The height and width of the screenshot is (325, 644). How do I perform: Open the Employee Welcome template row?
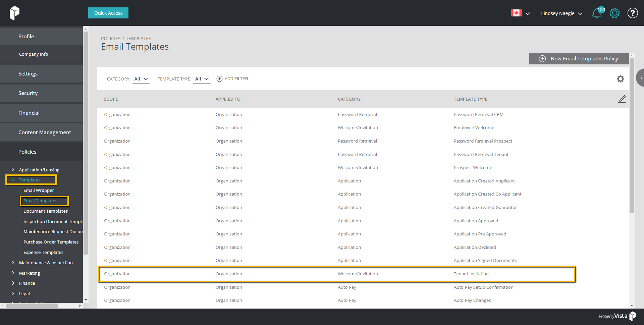click(x=363, y=128)
